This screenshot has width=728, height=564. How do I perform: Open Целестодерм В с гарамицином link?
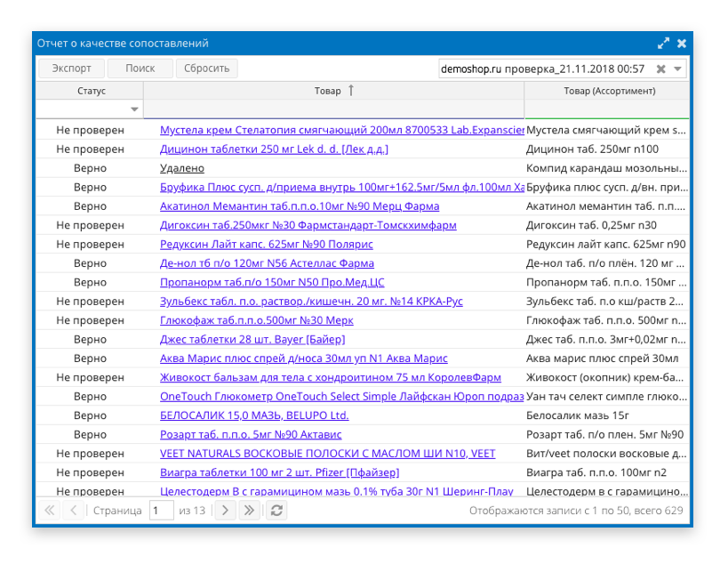point(337,492)
